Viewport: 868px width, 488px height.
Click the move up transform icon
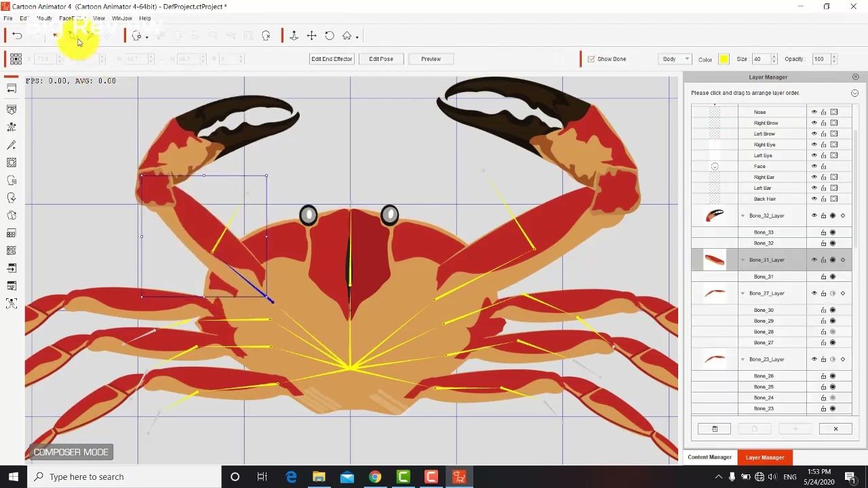(x=294, y=36)
